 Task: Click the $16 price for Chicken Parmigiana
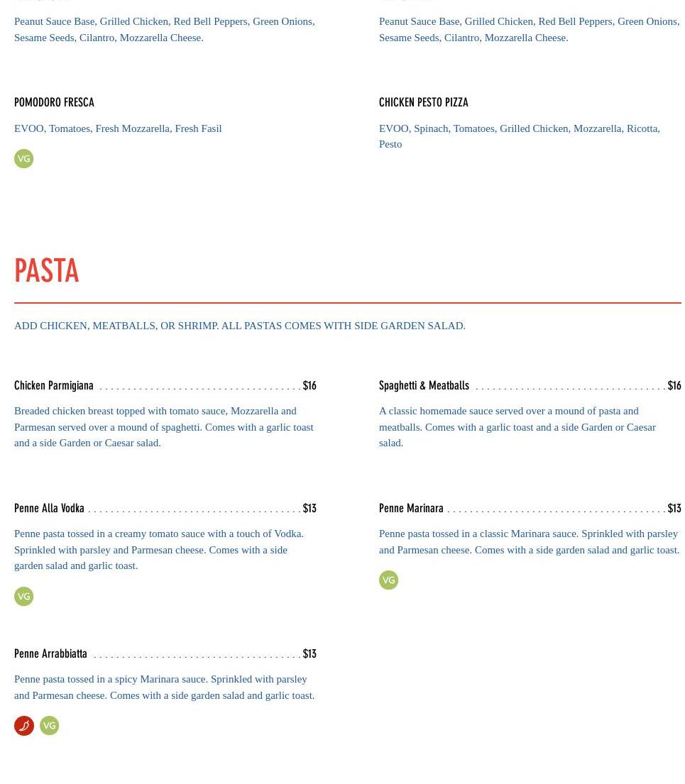[309, 385]
